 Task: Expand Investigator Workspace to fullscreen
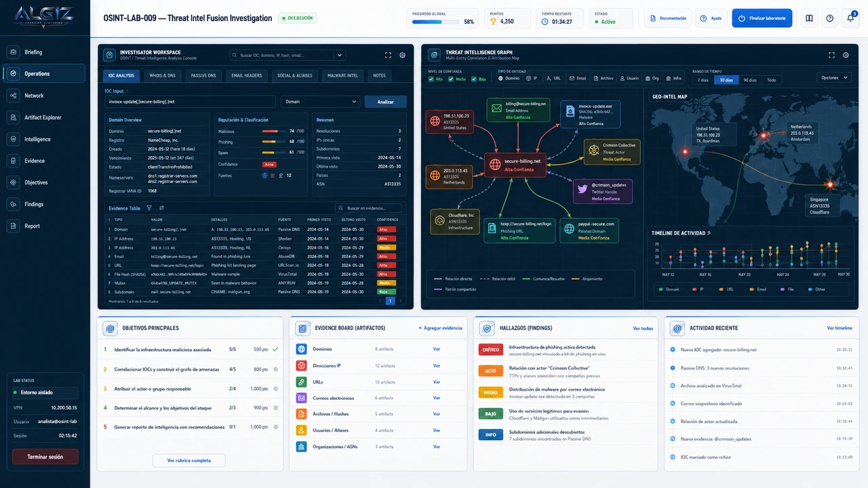[x=388, y=56]
